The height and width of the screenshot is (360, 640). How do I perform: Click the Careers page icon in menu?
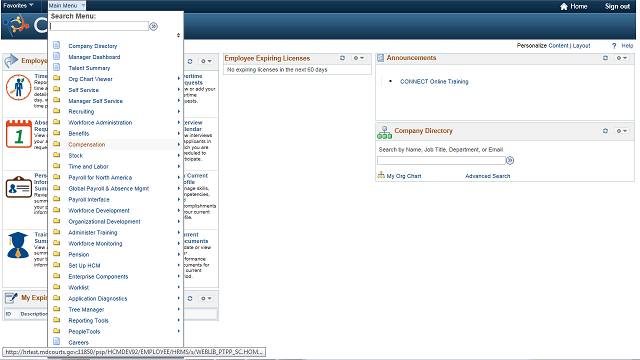coord(57,342)
